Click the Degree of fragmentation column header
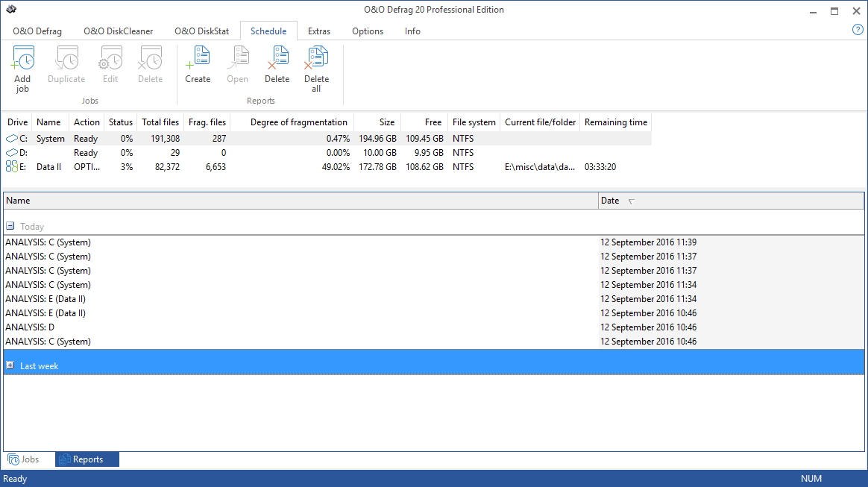868x487 pixels. 298,122
